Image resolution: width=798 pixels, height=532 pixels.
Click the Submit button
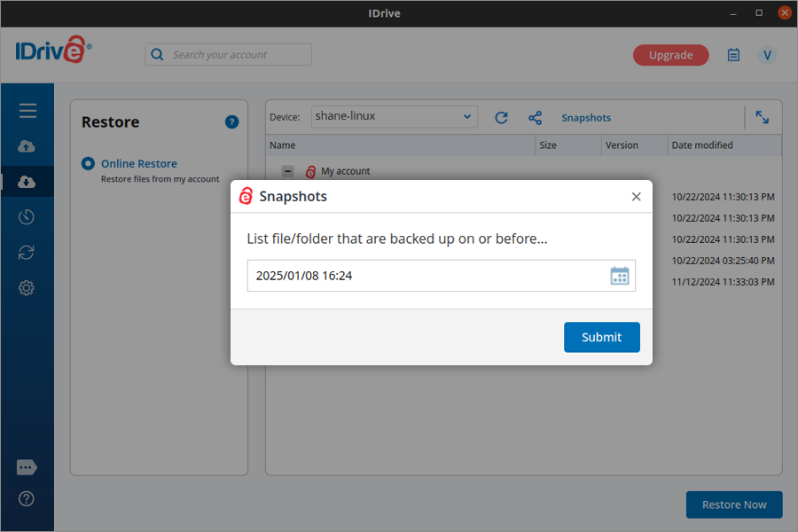coord(601,337)
